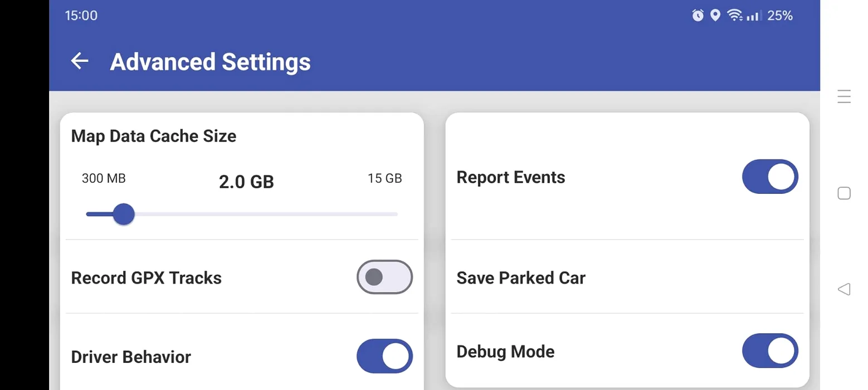Viewport: 868px width, 390px height.
Task: Click the Map Data Cache Size slider thumb
Action: (124, 214)
